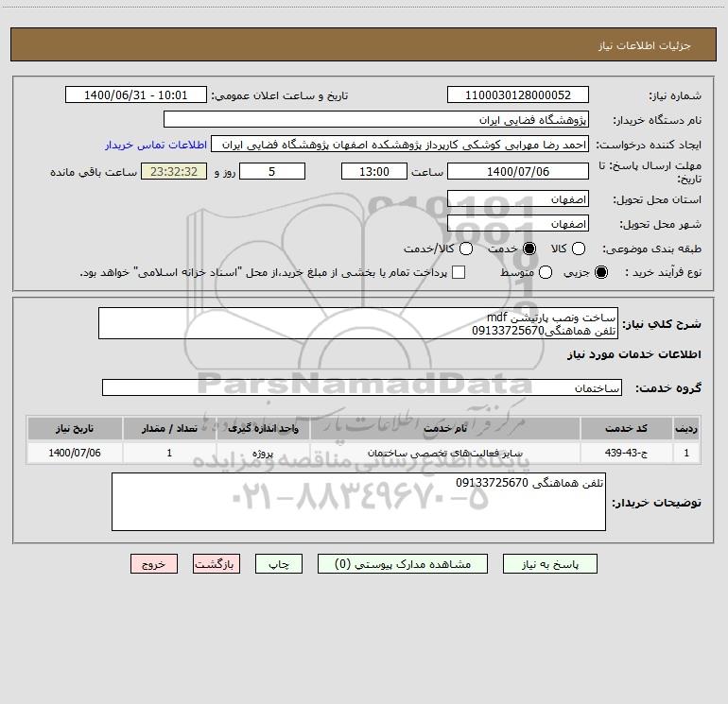The height and width of the screenshot is (704, 728).
Task: Click the ساعت باقی مانده label
Action: click(94, 172)
